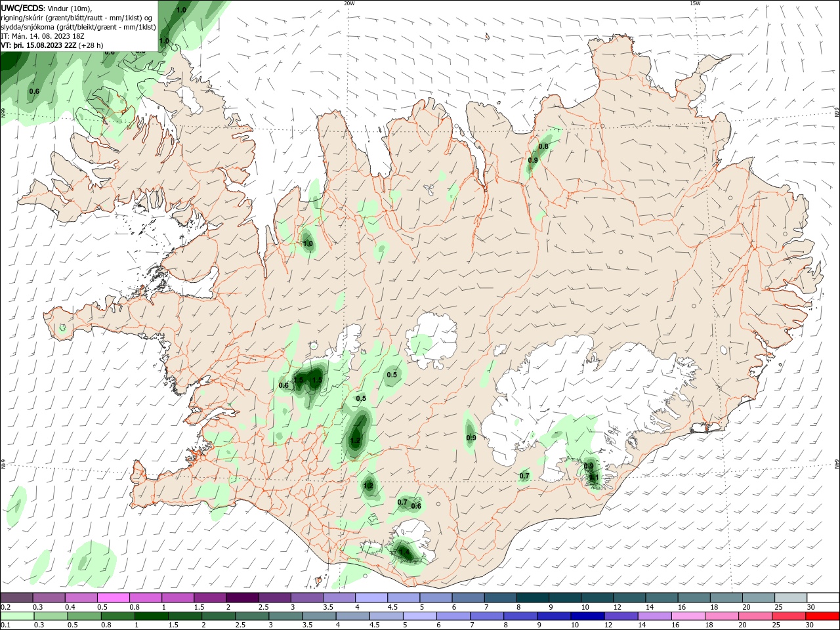Viewport: 840px width, 630px height.
Task: Pick the pale green 0.1 swatch, lower legend
Action: tap(17, 616)
